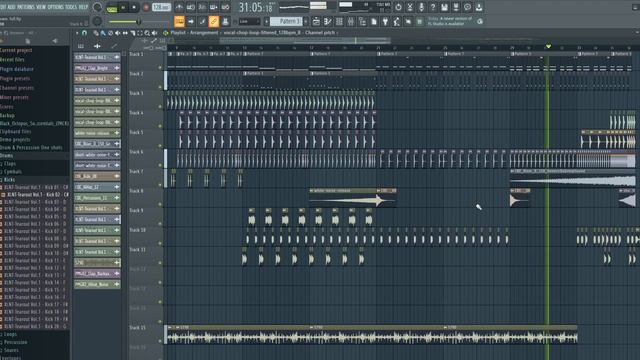Image resolution: width=640 pixels, height=360 pixels.
Task: Click the download content library icon
Action: coord(479,7)
